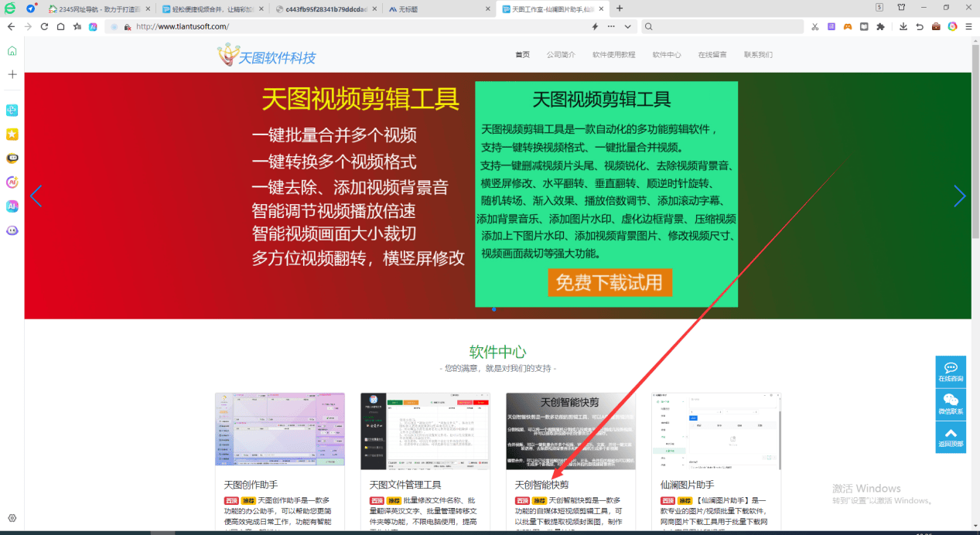The image size is (980, 535).
Task: Open the browser home page icon
Action: 60,26
